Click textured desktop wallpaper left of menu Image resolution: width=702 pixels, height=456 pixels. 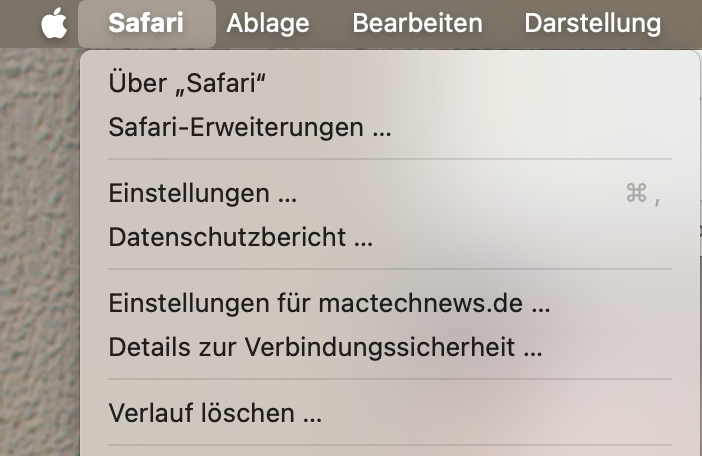point(39,251)
